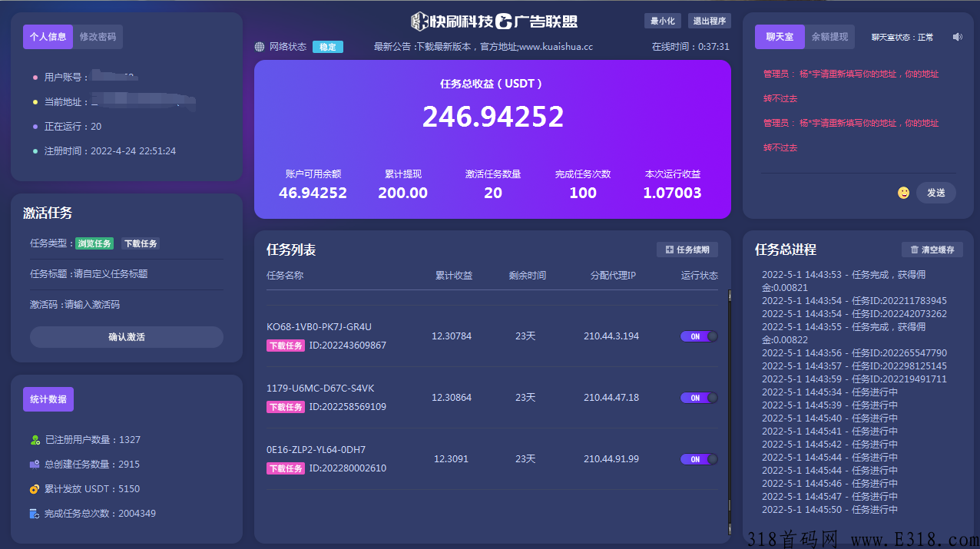
Task: Switch to 修改密码 tab
Action: pyautogui.click(x=98, y=37)
